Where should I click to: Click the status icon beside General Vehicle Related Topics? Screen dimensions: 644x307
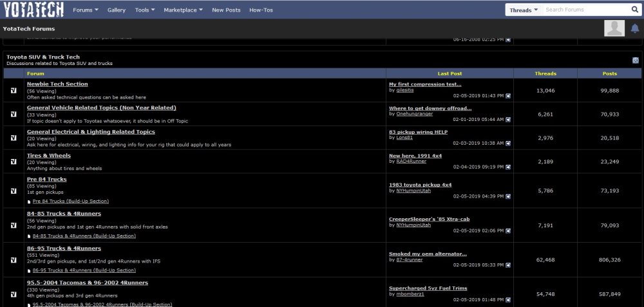(x=14, y=114)
